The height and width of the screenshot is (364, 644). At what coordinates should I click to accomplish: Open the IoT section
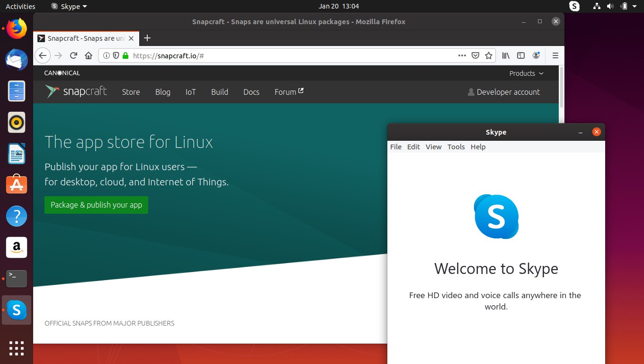point(190,92)
